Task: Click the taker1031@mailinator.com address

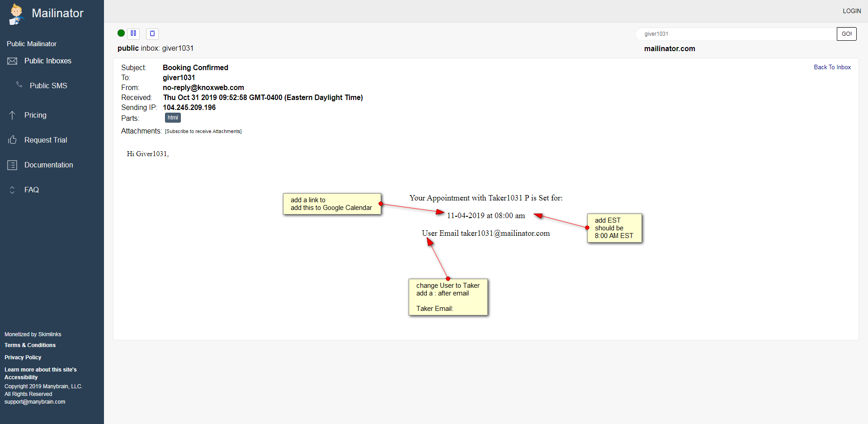Action: coord(505,233)
